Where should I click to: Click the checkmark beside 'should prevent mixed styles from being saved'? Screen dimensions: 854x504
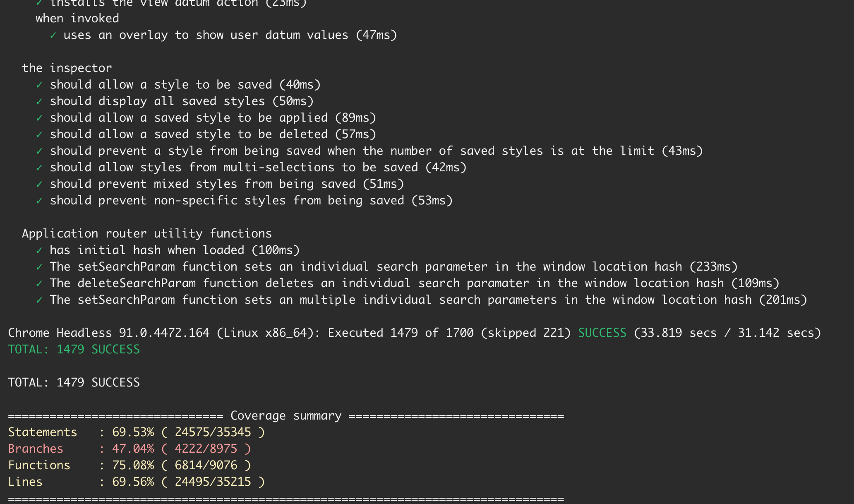40,184
